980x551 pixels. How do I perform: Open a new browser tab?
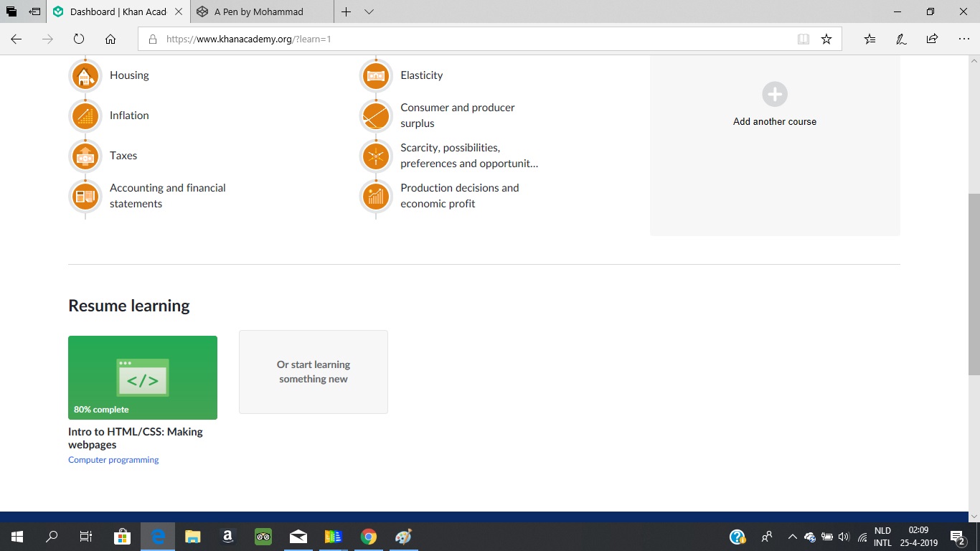pyautogui.click(x=346, y=11)
